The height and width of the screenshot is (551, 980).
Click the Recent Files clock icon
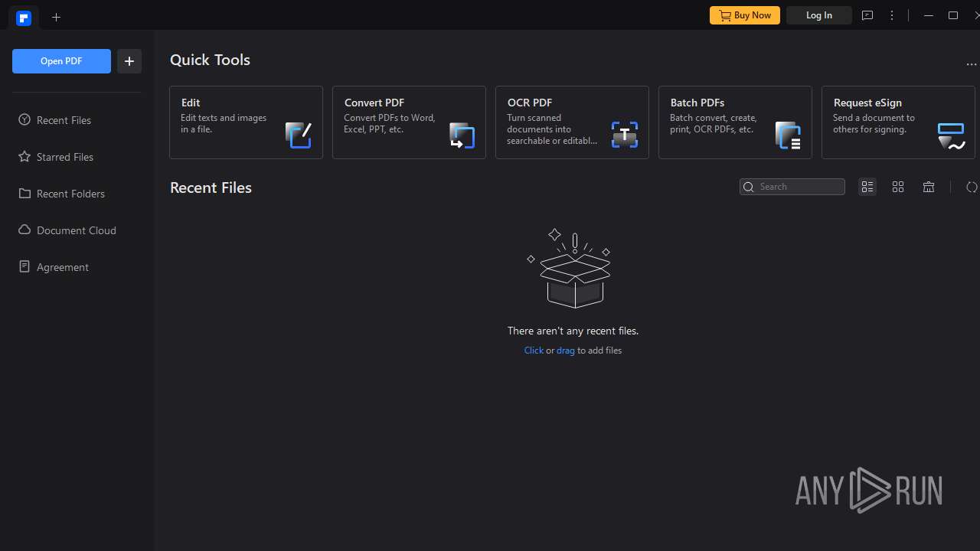coord(24,119)
